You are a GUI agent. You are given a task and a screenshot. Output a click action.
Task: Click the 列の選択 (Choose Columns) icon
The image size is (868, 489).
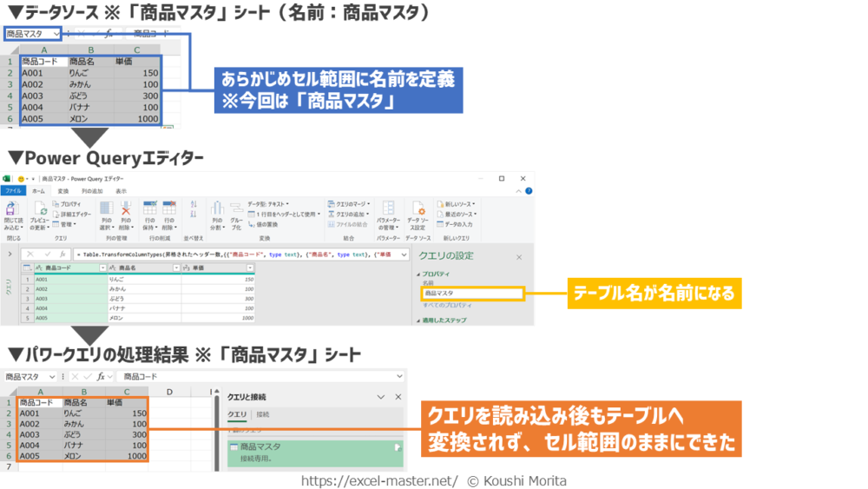pyautogui.click(x=106, y=210)
